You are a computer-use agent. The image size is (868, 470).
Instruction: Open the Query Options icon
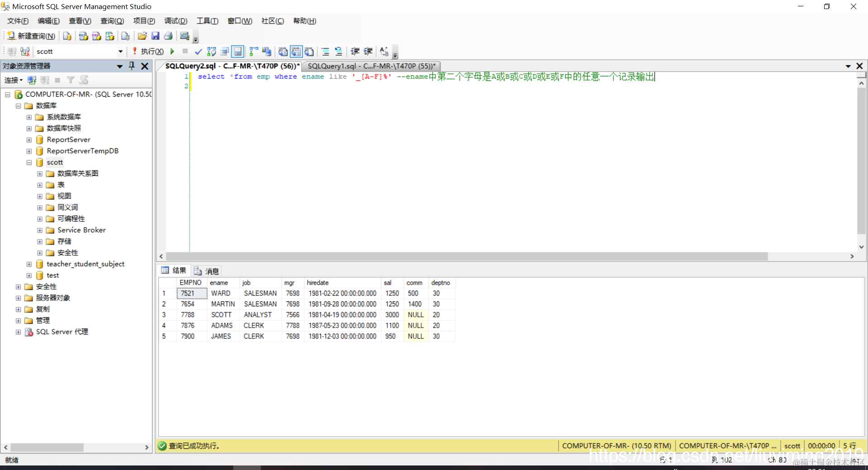(x=225, y=52)
